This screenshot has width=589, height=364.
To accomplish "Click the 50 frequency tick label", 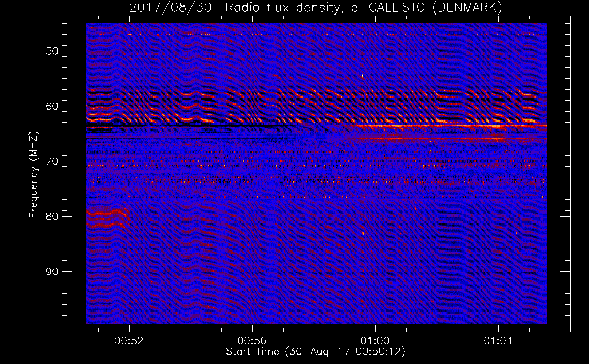I will pos(52,51).
